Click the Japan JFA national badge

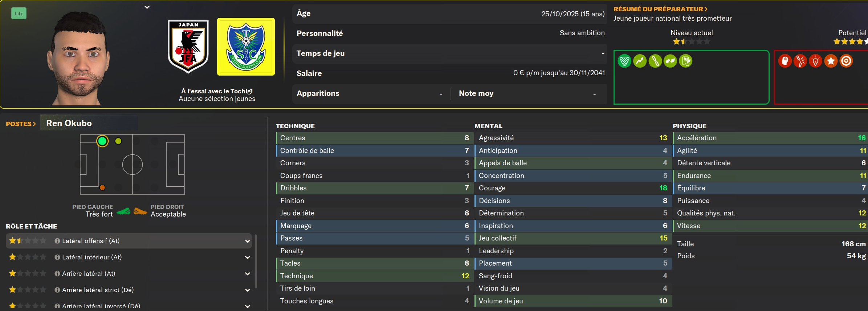188,47
